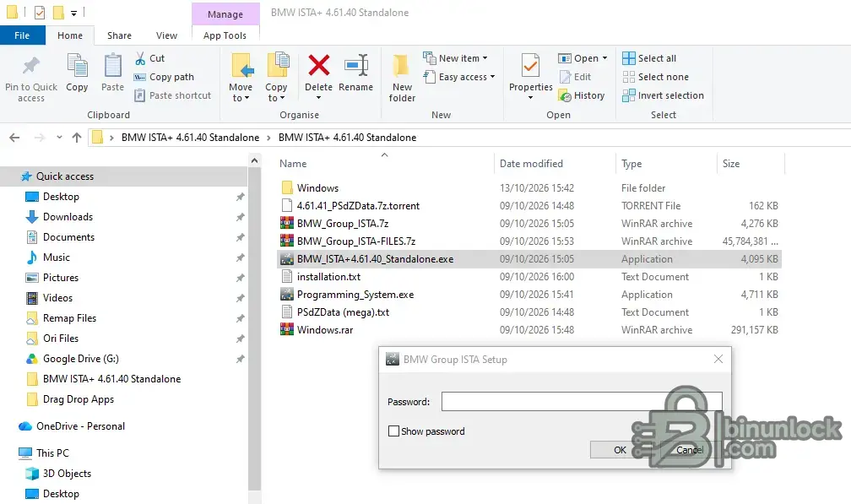Screen dimensions: 851x504
Task: Select OneDrive - Personal in sidebar
Action: pos(80,426)
